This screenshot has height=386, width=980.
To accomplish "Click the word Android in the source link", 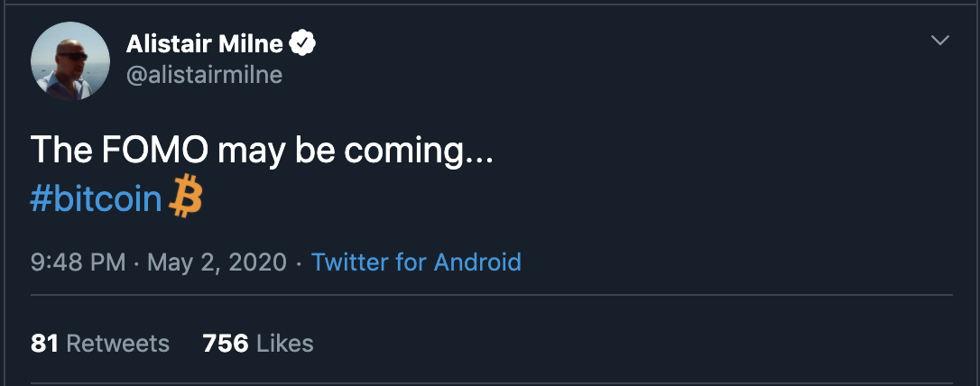I will coord(477,262).
